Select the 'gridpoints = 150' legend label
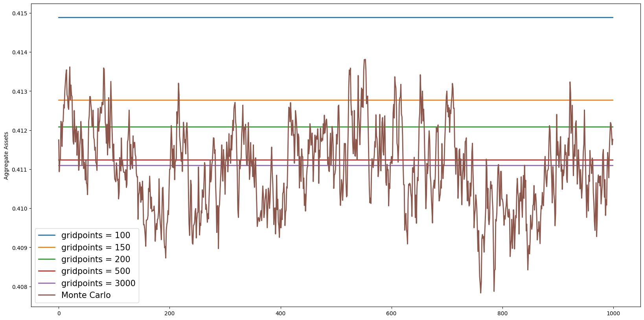The image size is (644, 320). pos(96,248)
